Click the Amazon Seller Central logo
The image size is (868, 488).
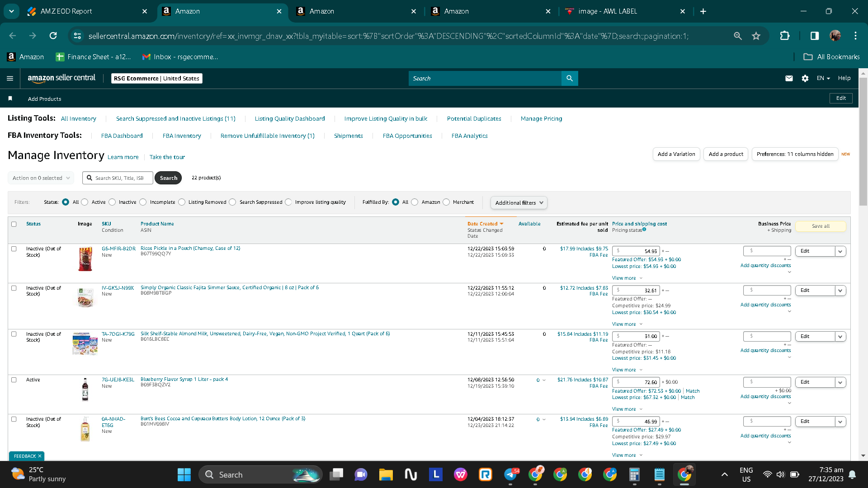tap(61, 78)
